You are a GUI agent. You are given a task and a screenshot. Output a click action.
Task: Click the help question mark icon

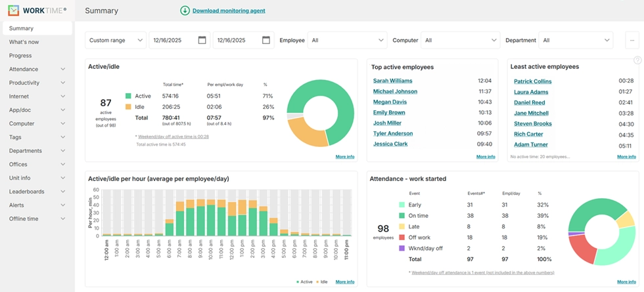tap(637, 60)
